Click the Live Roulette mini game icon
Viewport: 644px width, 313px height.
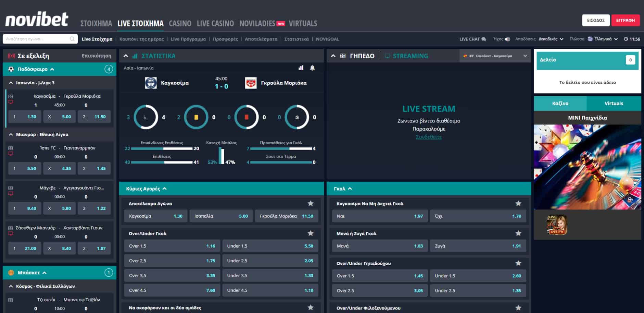point(557,225)
